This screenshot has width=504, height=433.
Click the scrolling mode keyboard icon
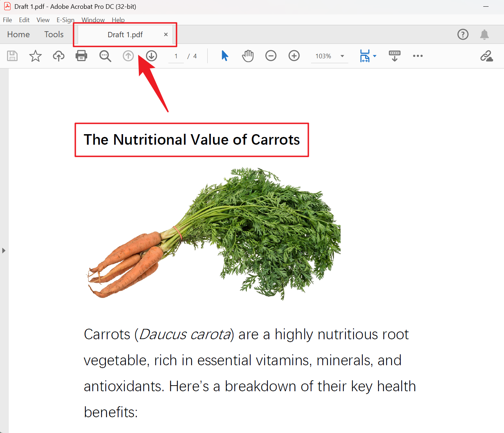[x=394, y=56]
